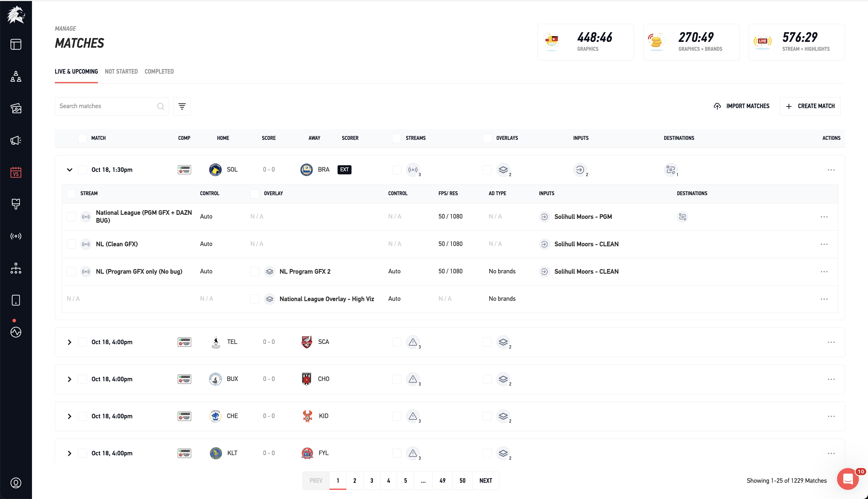Open the live streams broadcast sidebar icon
Screen dimensions: 868x499
[x=16, y=236]
